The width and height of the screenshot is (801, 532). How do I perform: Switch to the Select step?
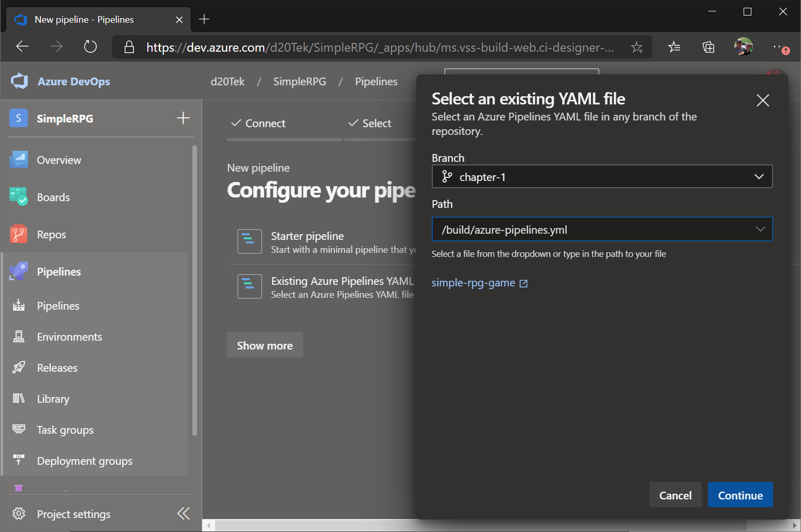click(377, 123)
